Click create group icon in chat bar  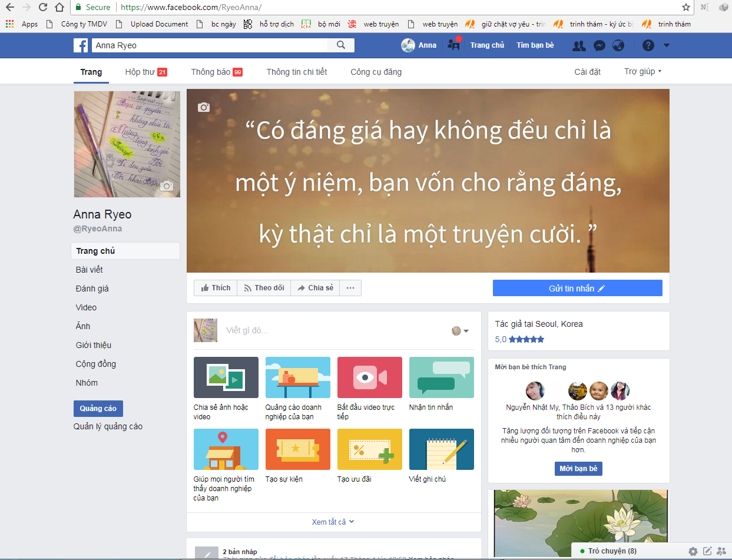(x=721, y=551)
